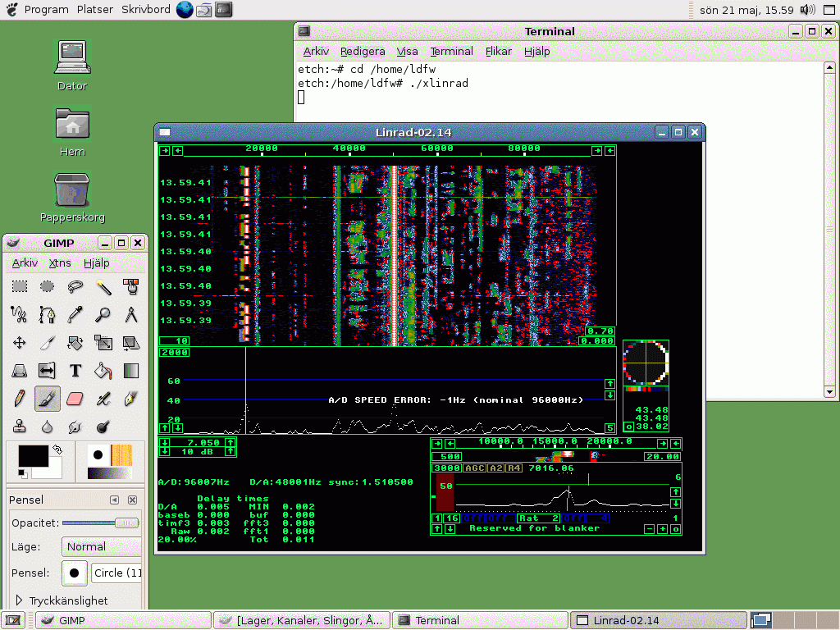Select the Convolve blur droplet tool

(47, 427)
